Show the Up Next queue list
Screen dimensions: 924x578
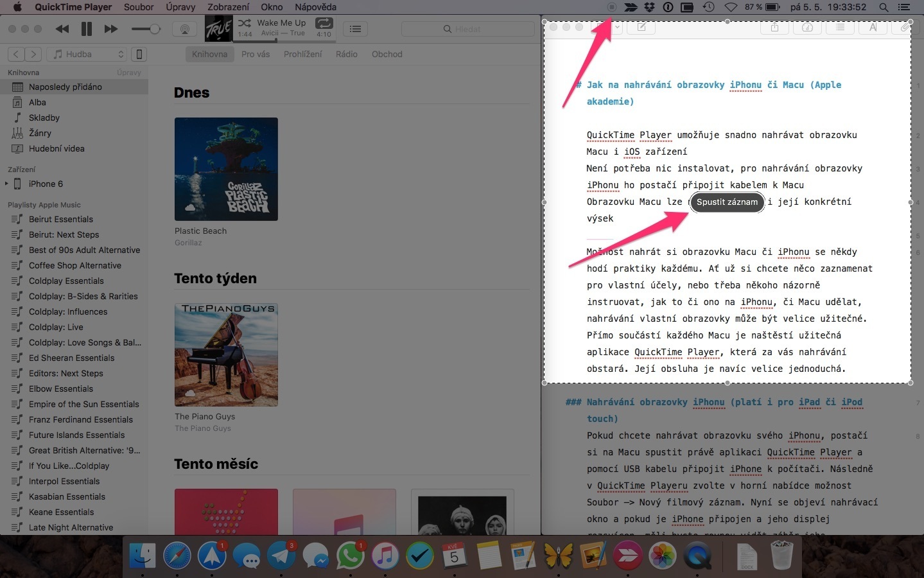[x=355, y=29]
